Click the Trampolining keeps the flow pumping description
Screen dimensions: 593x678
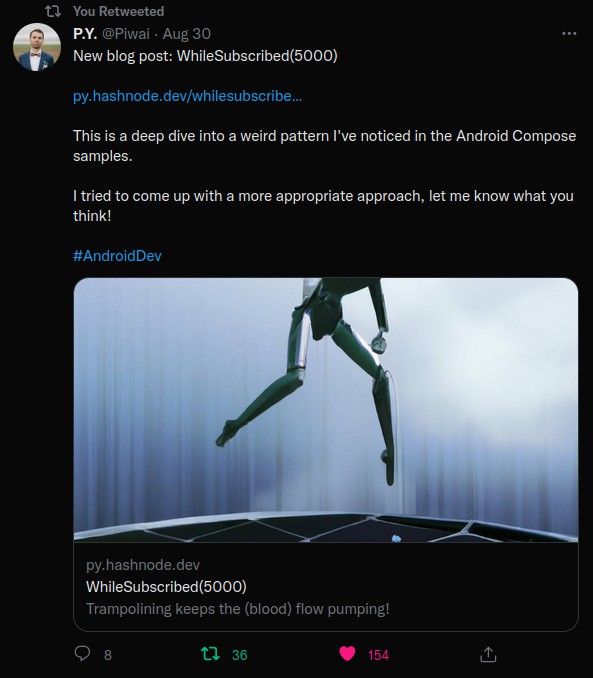pyautogui.click(x=237, y=609)
